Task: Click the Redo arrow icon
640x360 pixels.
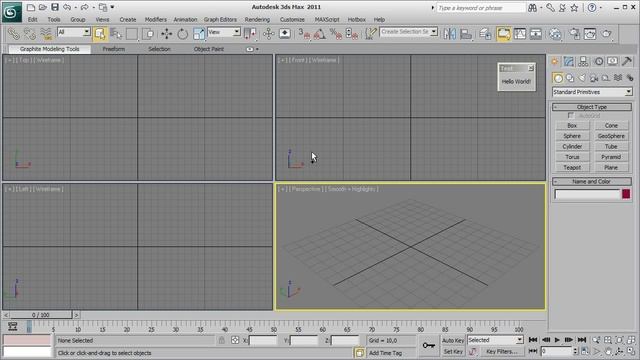Action: pos(84,7)
